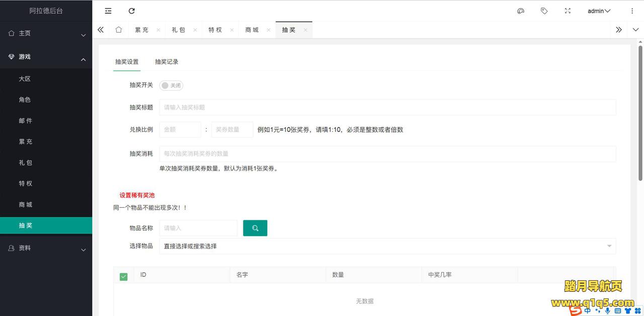The width and height of the screenshot is (644, 316).
Task: Toggle the 抽奖开关 switch
Action: pyautogui.click(x=171, y=86)
